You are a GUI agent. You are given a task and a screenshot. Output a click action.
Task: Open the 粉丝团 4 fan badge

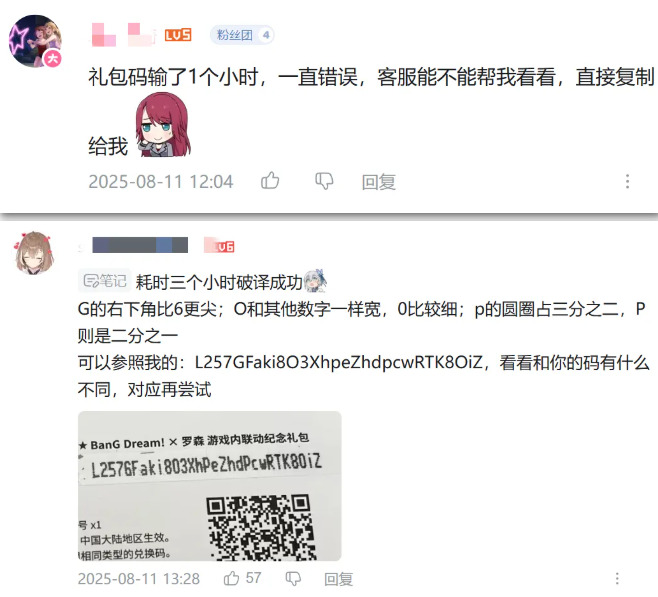coord(242,35)
